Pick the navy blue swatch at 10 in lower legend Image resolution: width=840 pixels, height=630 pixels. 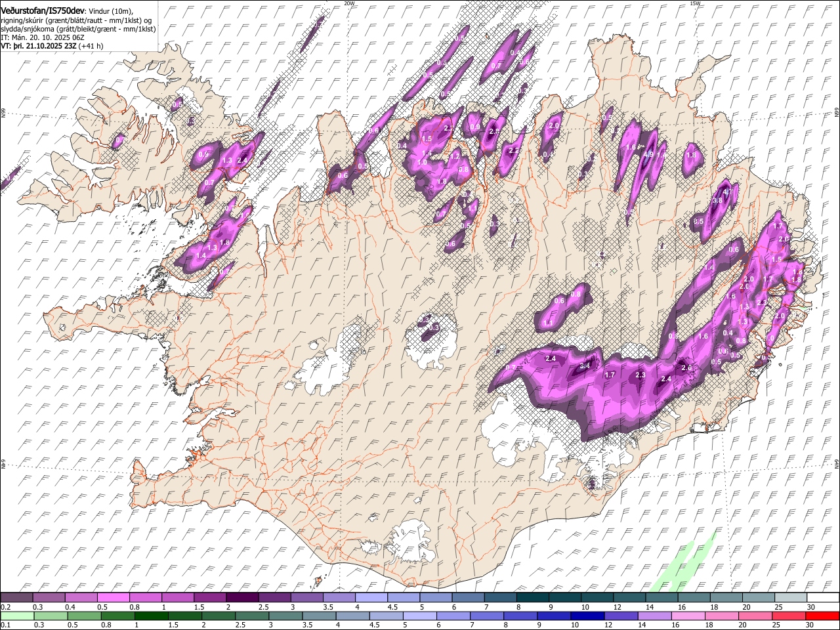[586, 616]
